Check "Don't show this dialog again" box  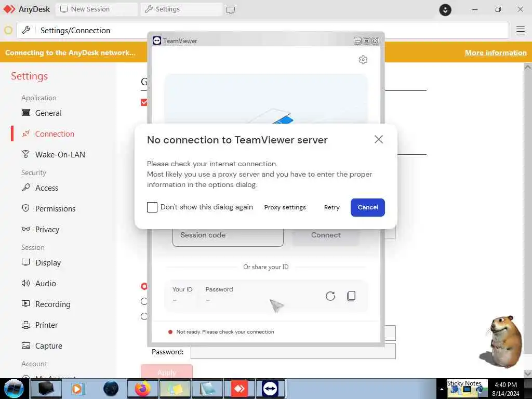coord(152,207)
